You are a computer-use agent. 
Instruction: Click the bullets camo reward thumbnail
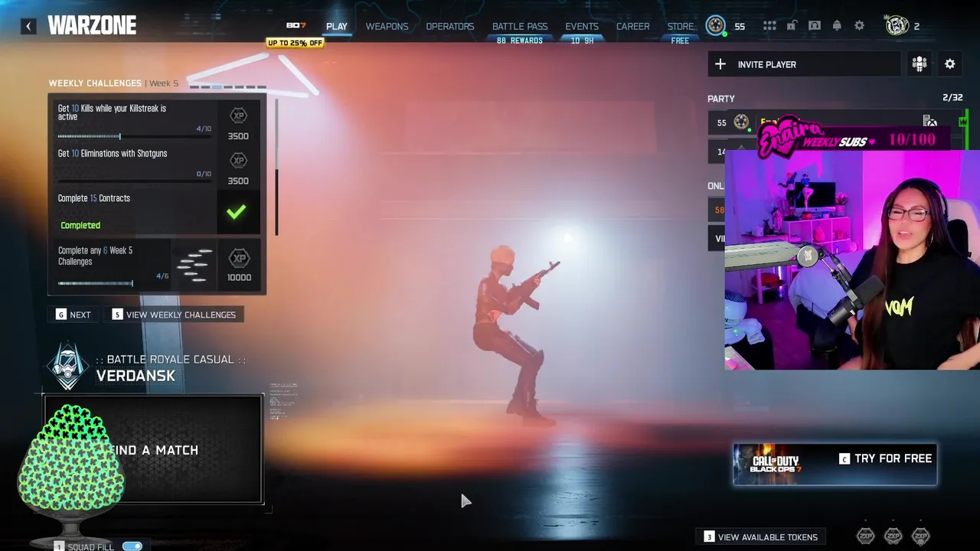(194, 264)
